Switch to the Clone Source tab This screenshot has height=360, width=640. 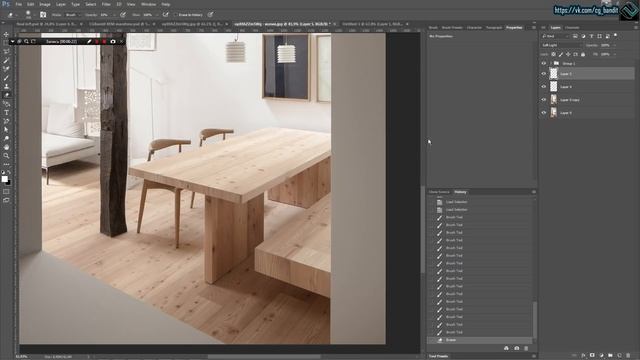coord(439,192)
